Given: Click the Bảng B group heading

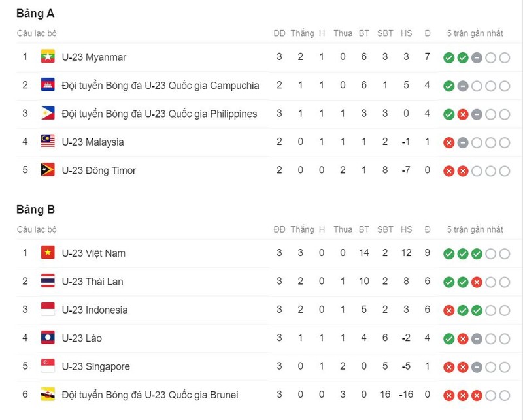Looking at the screenshot, I should (35, 210).
